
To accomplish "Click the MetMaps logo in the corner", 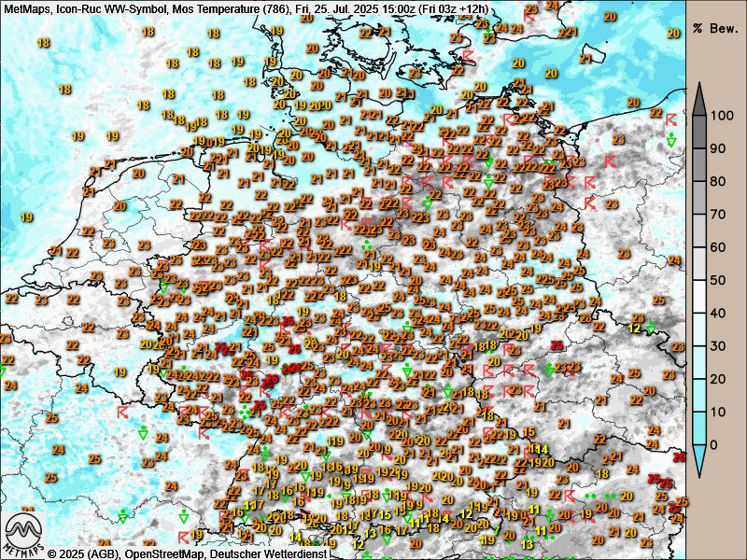I will pos(24,534).
